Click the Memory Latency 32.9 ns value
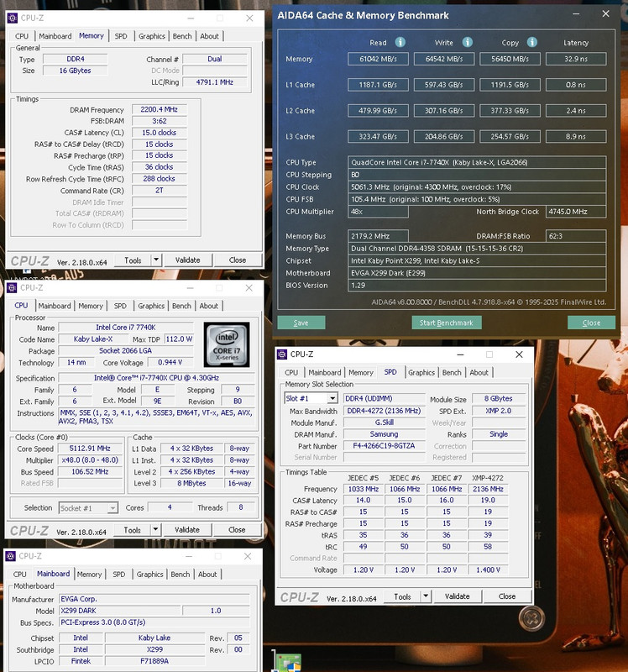Image resolution: width=628 pixels, height=672 pixels. tap(576, 59)
